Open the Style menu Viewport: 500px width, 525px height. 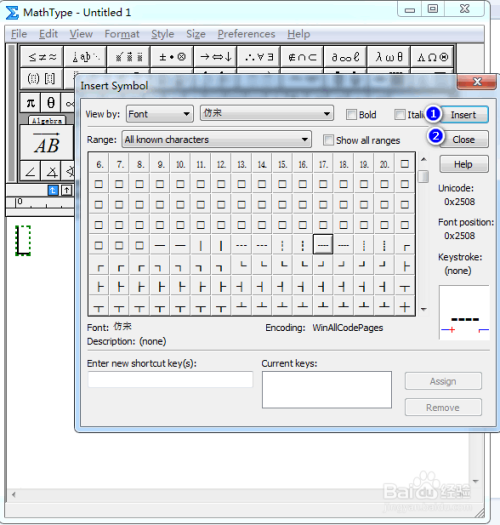pos(162,34)
